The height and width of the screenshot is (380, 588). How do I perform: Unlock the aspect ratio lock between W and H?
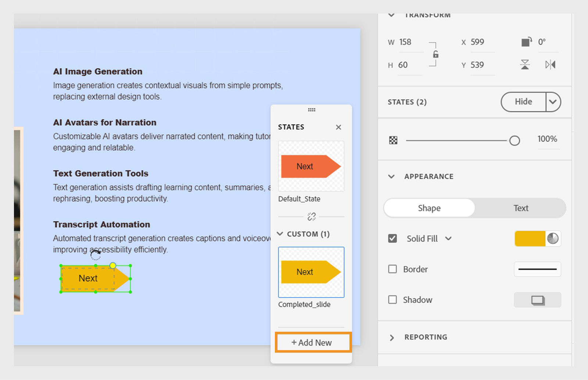[435, 54]
